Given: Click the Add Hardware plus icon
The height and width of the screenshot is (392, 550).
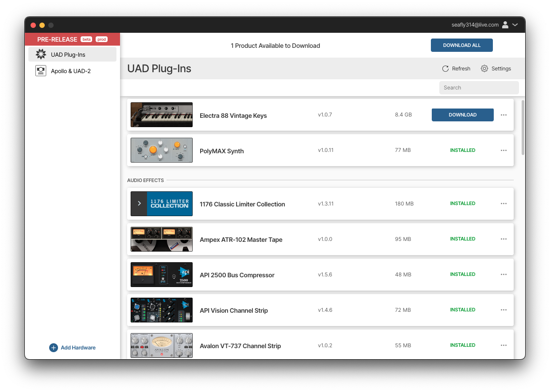Looking at the screenshot, I should click(x=54, y=348).
